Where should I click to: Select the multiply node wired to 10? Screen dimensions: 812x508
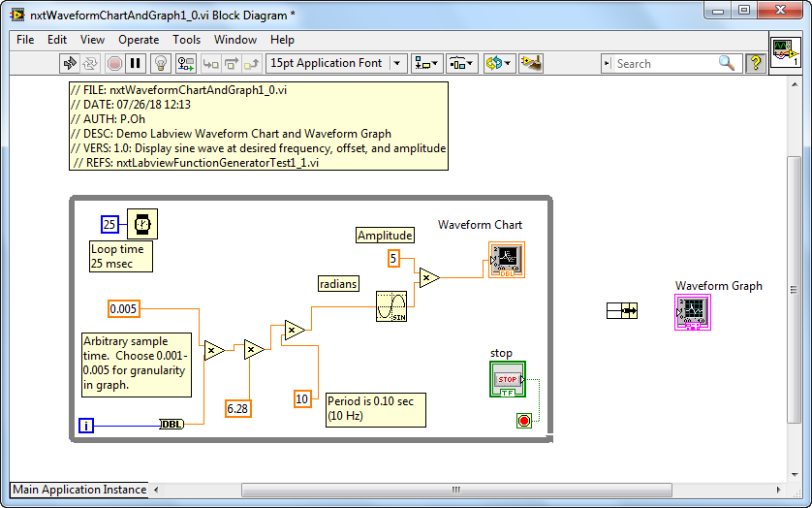point(294,330)
